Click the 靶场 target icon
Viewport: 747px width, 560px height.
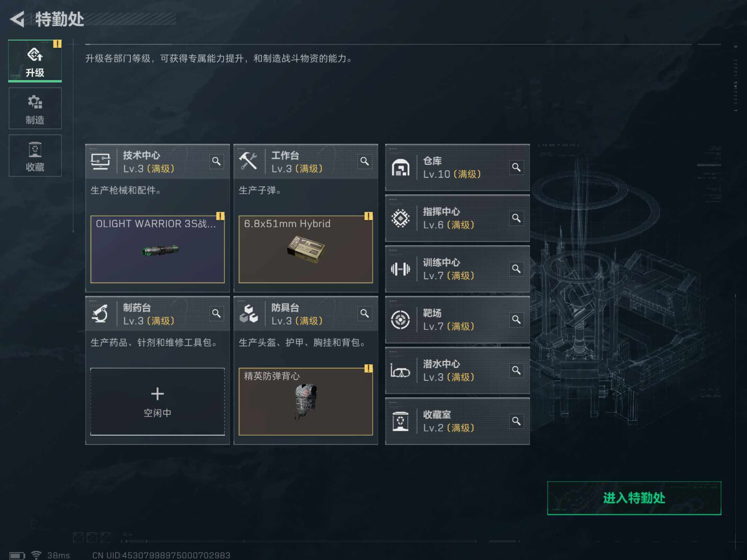pyautogui.click(x=400, y=319)
